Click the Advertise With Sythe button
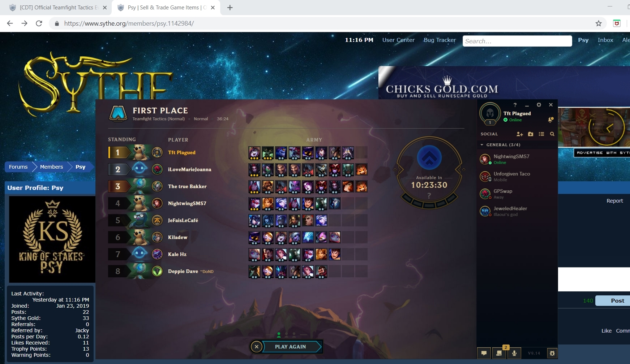Image resolution: width=630 pixels, height=364 pixels. (602, 153)
